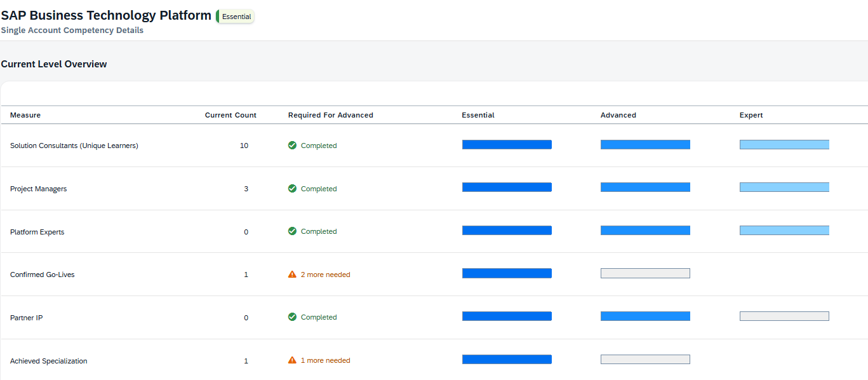The image size is (868, 380).
Task: Click Project Managers Expert progress bar
Action: point(784,187)
